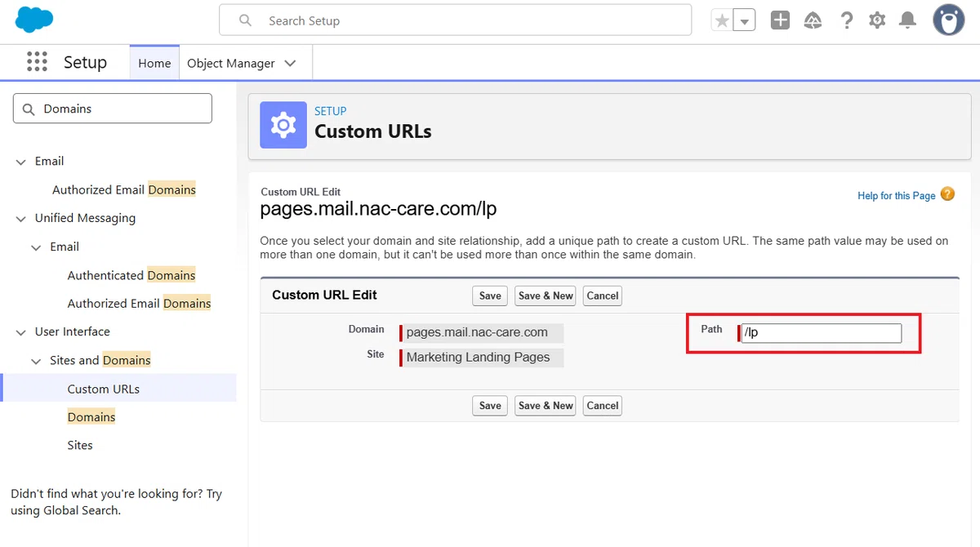Open the Favorites star icon
980x547 pixels.
click(722, 20)
